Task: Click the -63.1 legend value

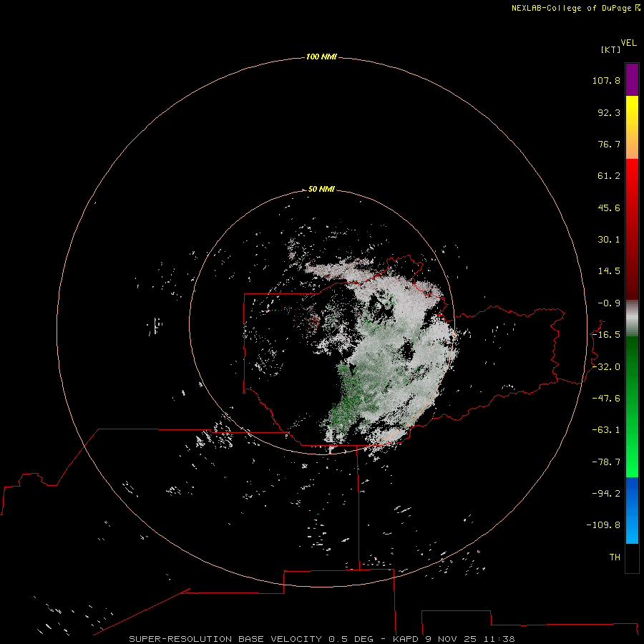Action: pos(606,430)
